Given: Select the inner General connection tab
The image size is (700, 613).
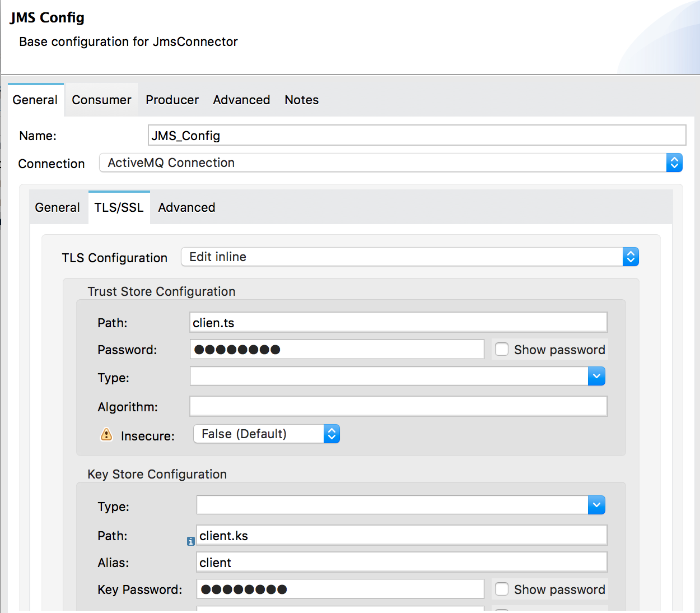Looking at the screenshot, I should point(57,208).
